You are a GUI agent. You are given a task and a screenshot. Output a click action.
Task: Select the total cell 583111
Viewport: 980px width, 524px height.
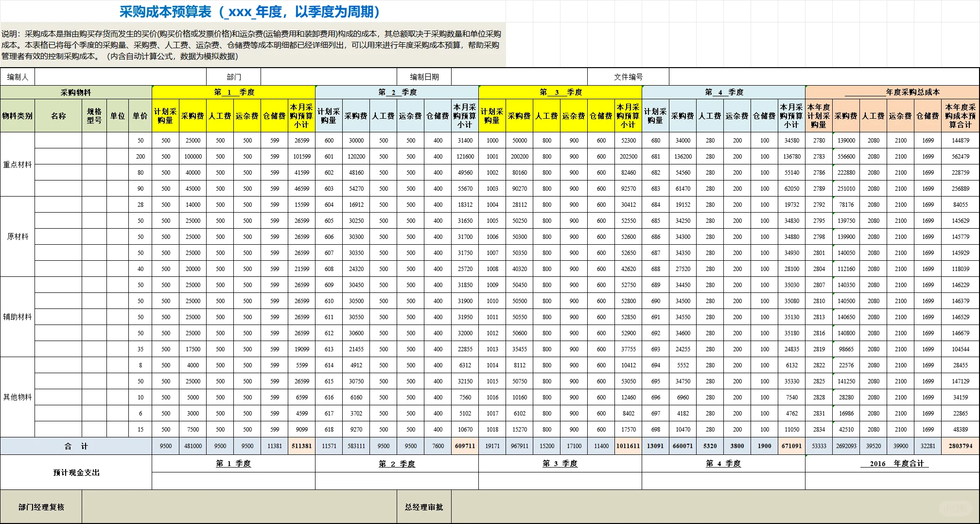point(356,446)
